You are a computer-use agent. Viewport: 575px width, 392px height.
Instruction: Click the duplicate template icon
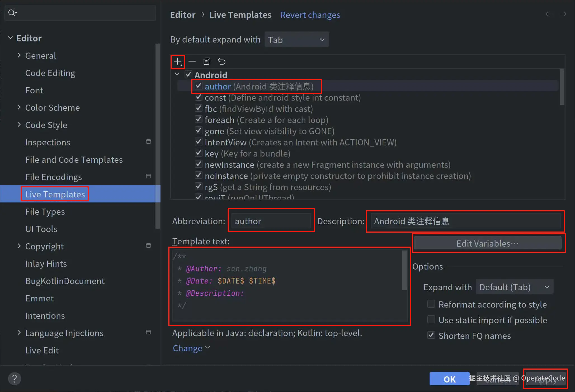[207, 62]
